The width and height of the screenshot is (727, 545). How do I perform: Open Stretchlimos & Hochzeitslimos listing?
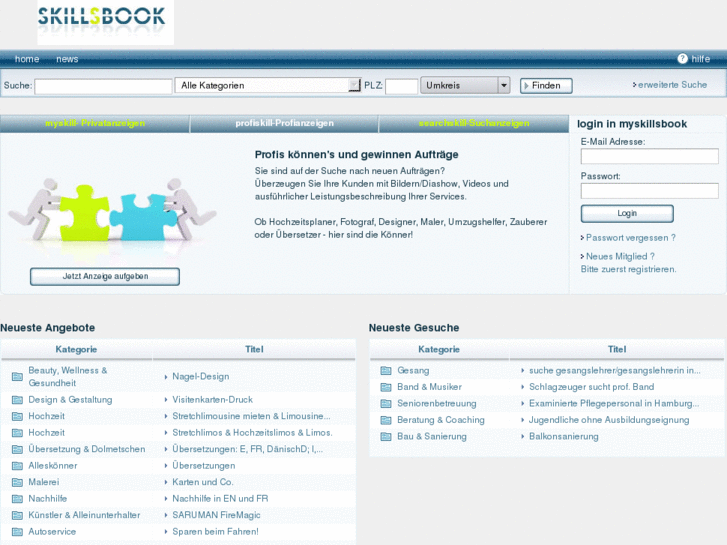tap(252, 433)
